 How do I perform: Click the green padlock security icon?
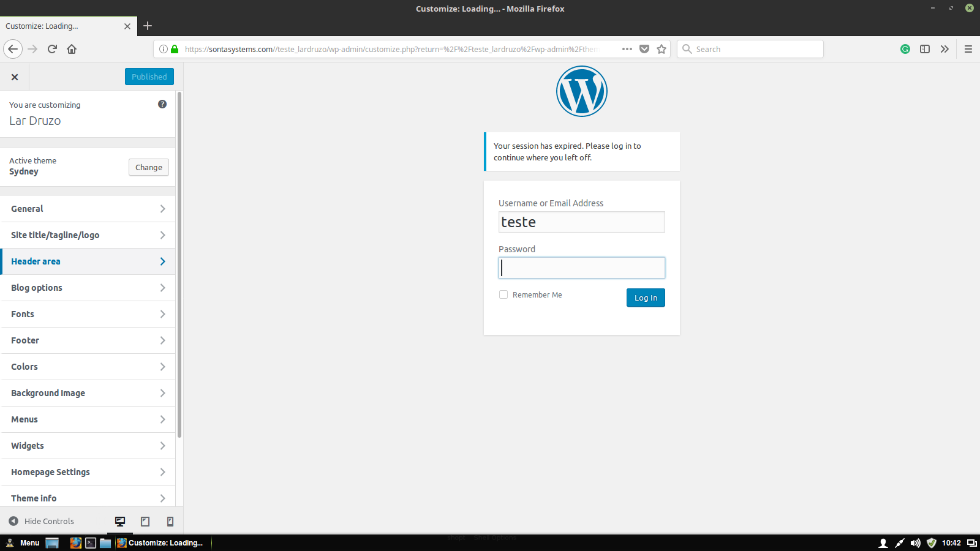[175, 49]
